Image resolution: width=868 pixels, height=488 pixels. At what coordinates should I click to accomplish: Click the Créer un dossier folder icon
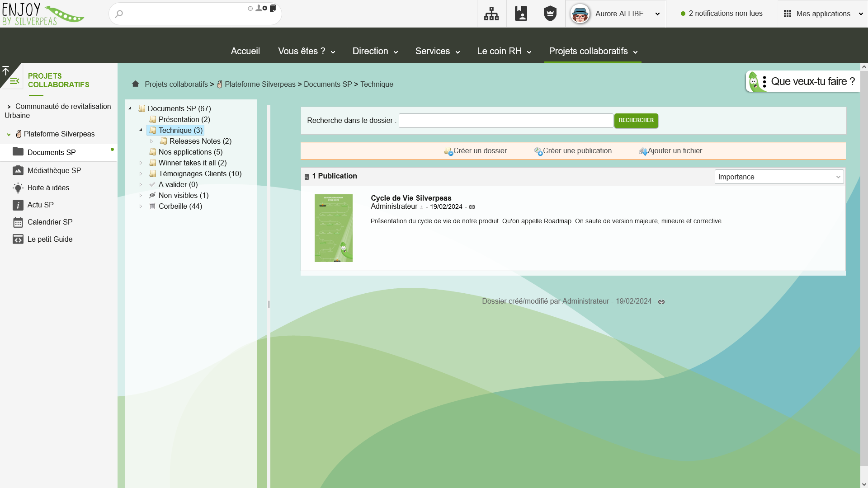[448, 151]
